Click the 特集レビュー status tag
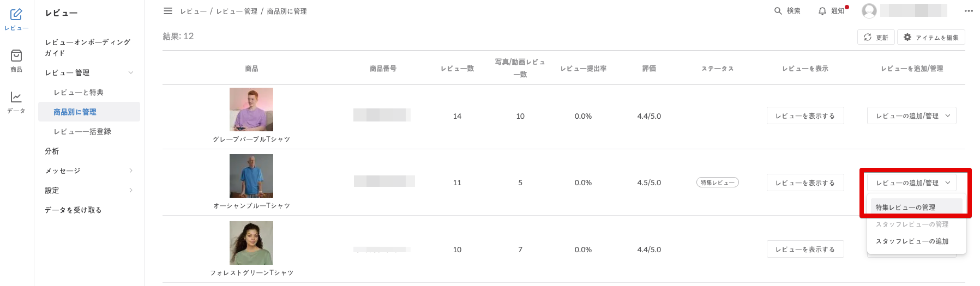Viewport: 980px width, 286px height. click(717, 182)
